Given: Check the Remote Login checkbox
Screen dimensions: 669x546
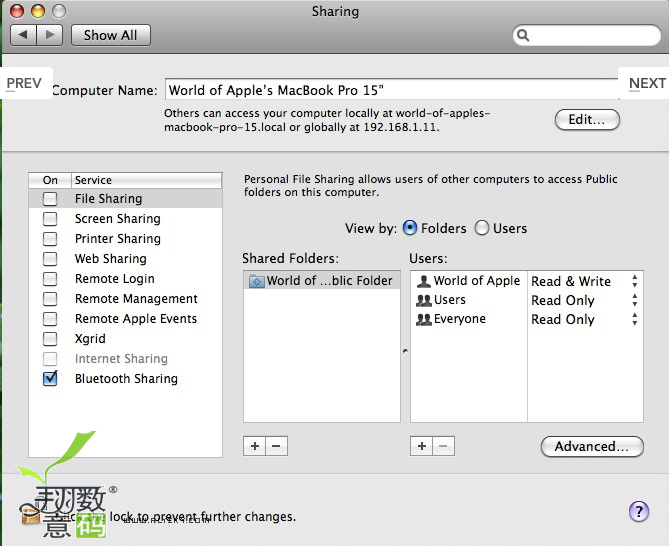Looking at the screenshot, I should (x=50, y=279).
